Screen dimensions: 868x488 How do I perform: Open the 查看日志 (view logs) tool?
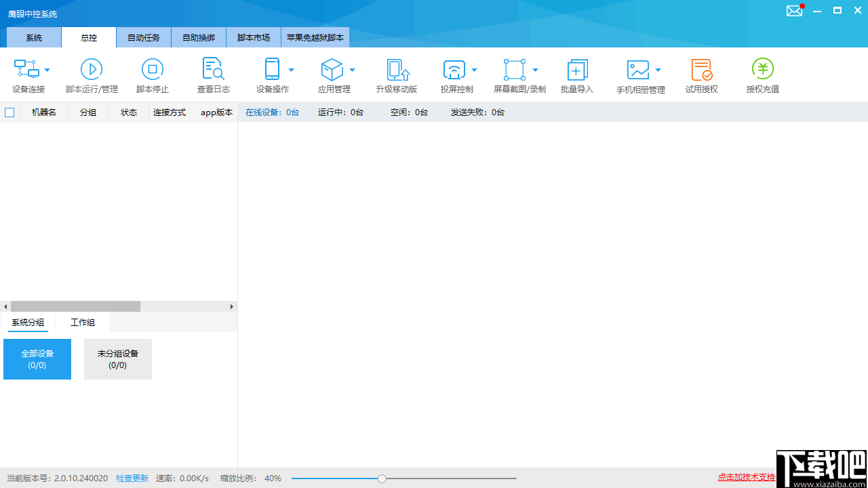pyautogui.click(x=213, y=75)
